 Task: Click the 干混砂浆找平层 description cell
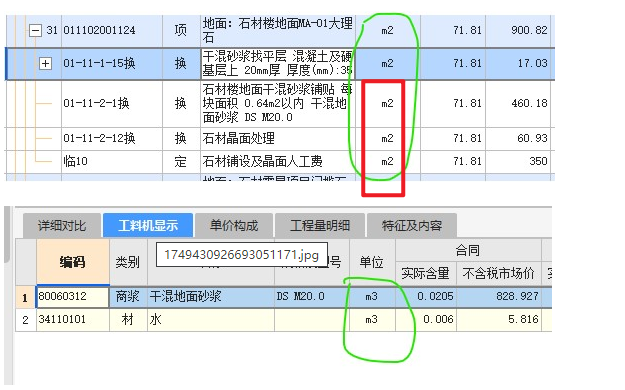278,63
